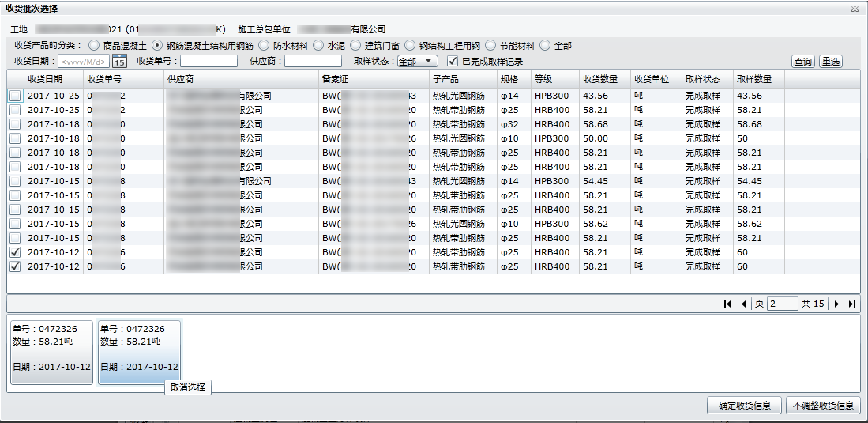
Task: Select the 商品混凝土 radio button
Action: coord(94,46)
